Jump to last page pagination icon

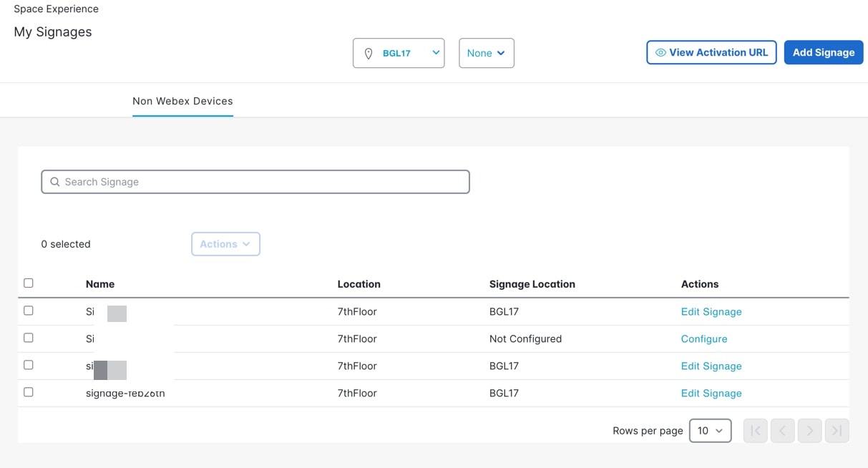(837, 431)
